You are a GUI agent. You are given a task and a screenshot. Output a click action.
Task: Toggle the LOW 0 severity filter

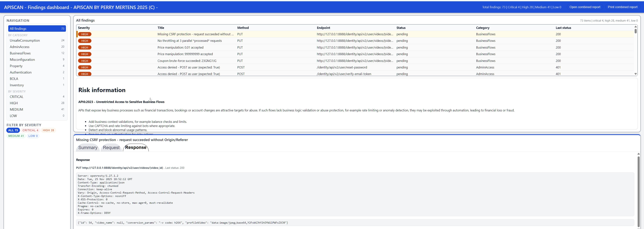pyautogui.click(x=33, y=136)
